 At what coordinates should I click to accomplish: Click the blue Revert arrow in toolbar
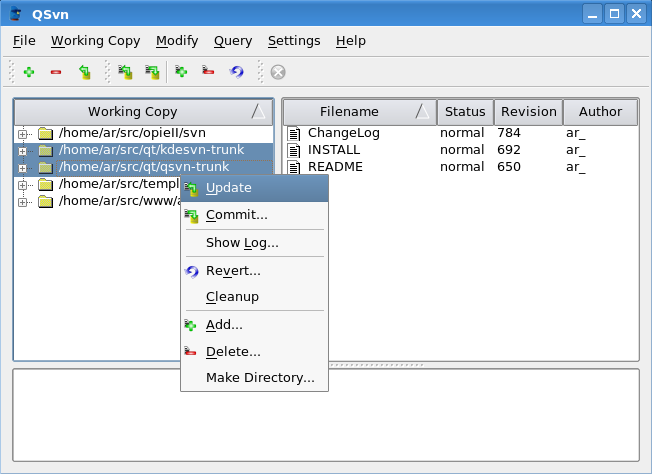point(237,72)
